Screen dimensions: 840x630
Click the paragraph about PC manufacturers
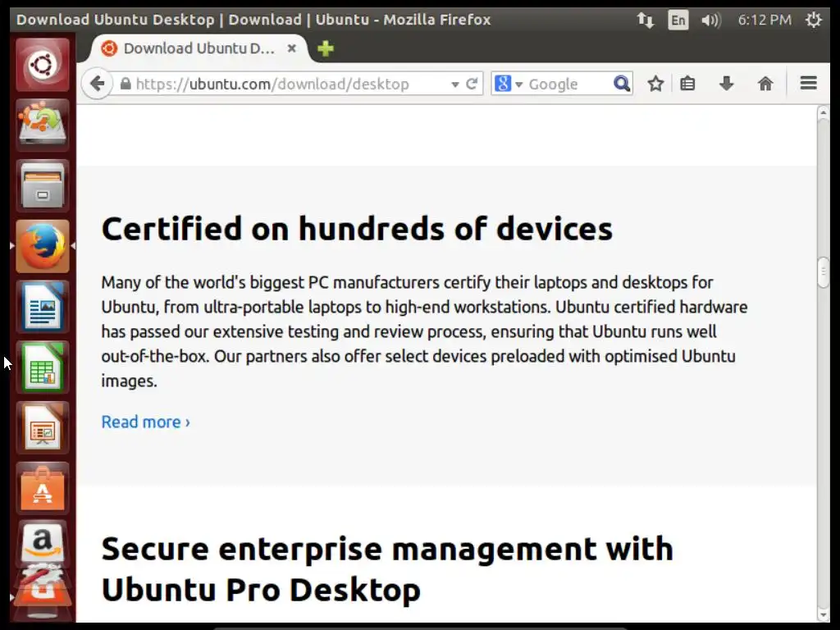[x=424, y=331]
